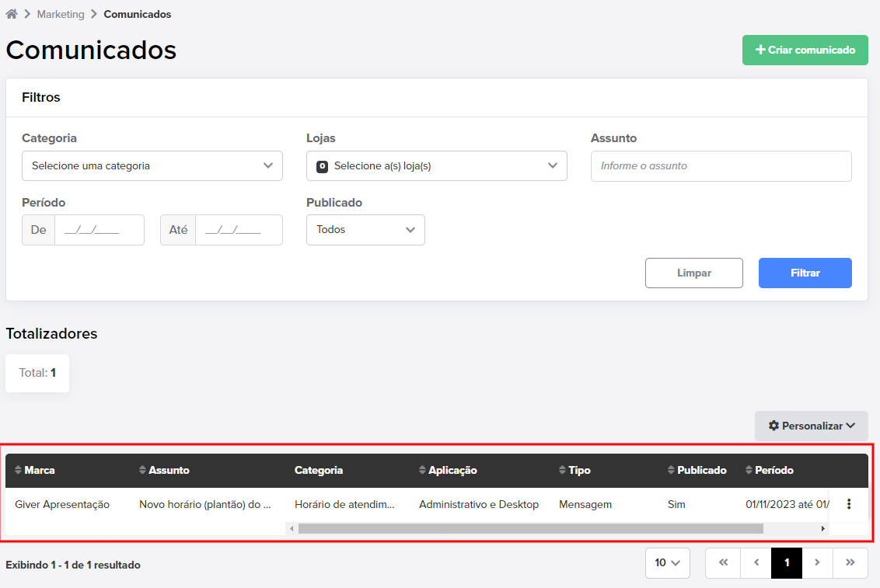
Task: Click the 01/11/2023 até period cell
Action: pos(787,504)
